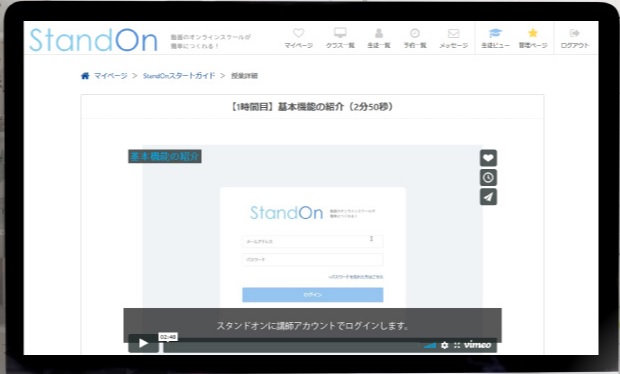Go to 生徒一覧 person icon in navigation
Screen dimensions: 620x374
379,38
